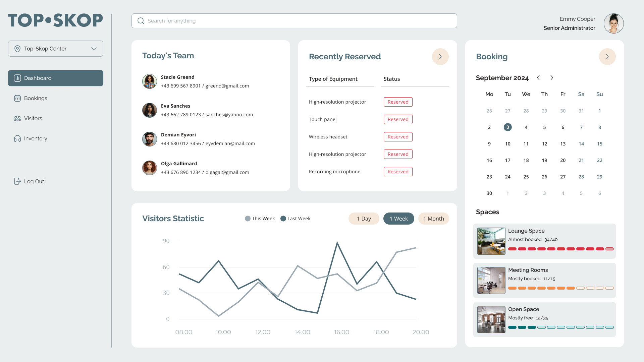Click the Reserved badge for Touch panel
Viewport: 644px width, 362px height.
pos(398,119)
